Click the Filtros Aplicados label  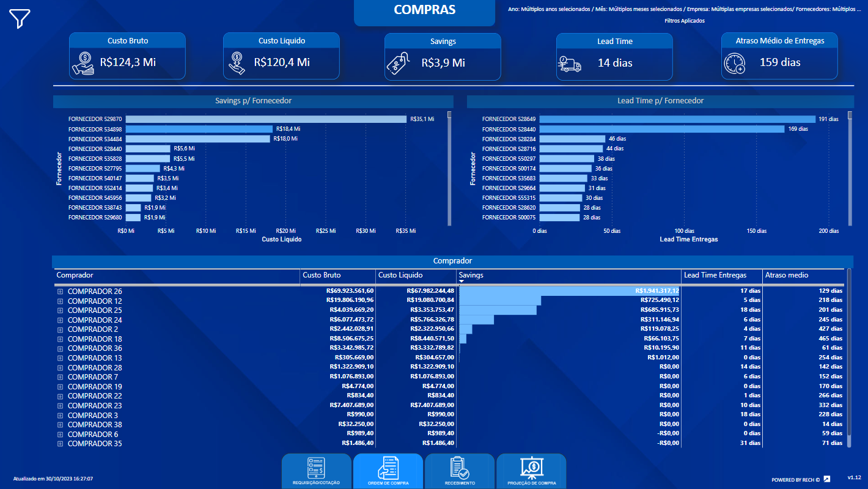pos(685,21)
